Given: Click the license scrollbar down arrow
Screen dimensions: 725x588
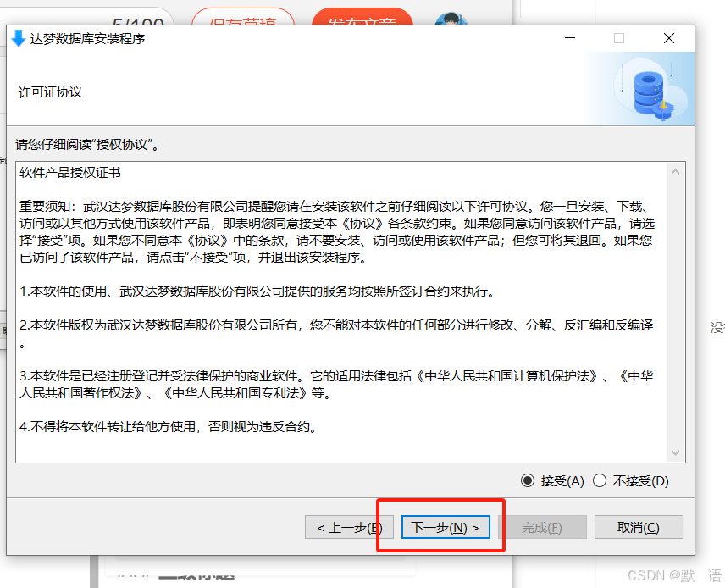Looking at the screenshot, I should [x=675, y=452].
